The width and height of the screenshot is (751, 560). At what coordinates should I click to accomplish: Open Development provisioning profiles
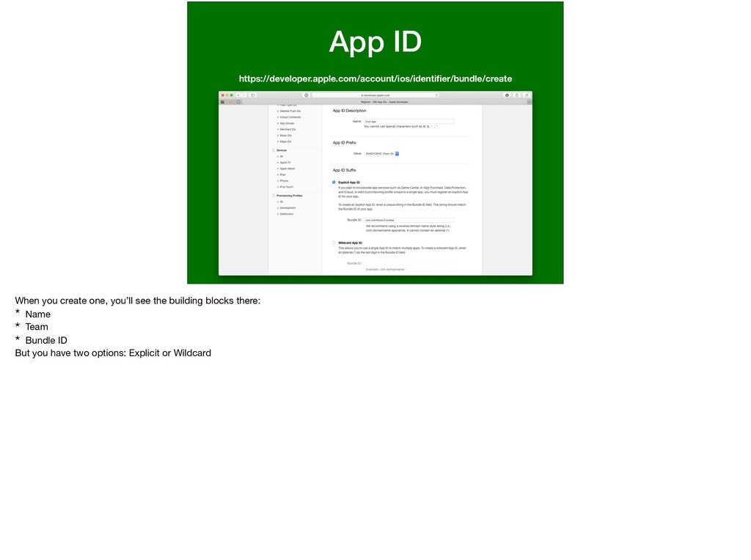(x=287, y=207)
